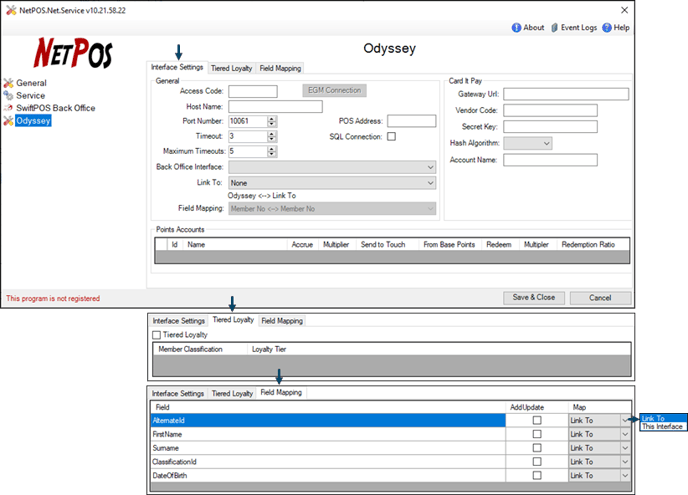
Task: Switch to Field Mapping tab in top panel
Action: coord(280,68)
